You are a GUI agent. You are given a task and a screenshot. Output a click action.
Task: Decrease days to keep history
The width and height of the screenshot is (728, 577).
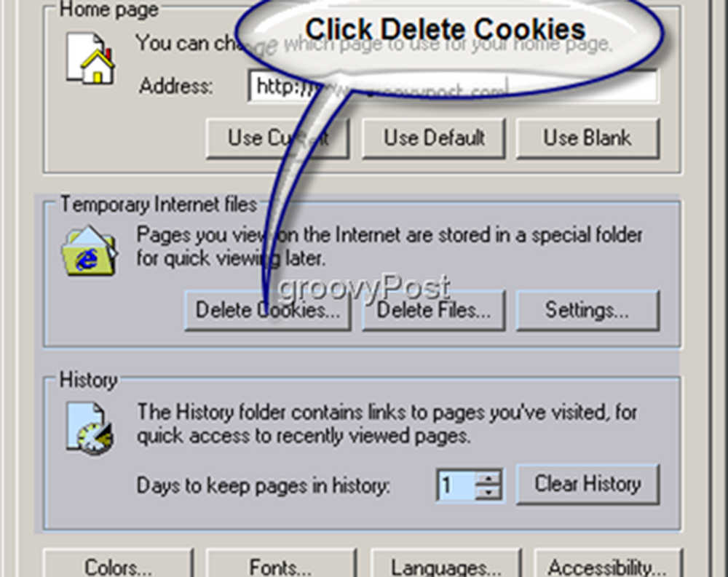click(x=488, y=492)
